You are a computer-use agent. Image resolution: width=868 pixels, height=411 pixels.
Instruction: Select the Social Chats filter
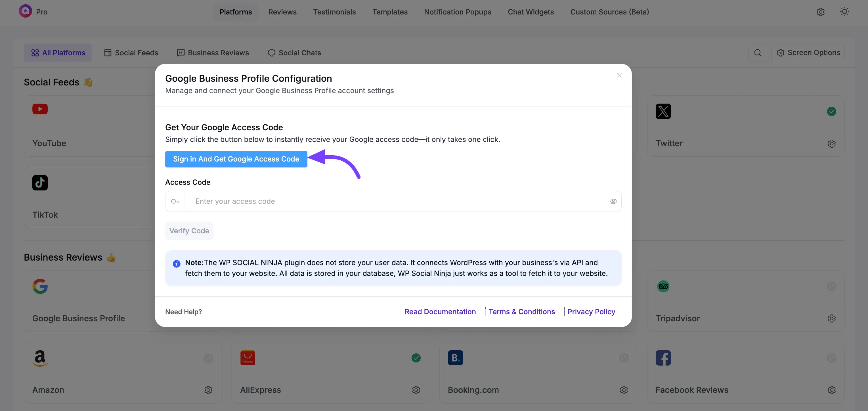(x=294, y=53)
